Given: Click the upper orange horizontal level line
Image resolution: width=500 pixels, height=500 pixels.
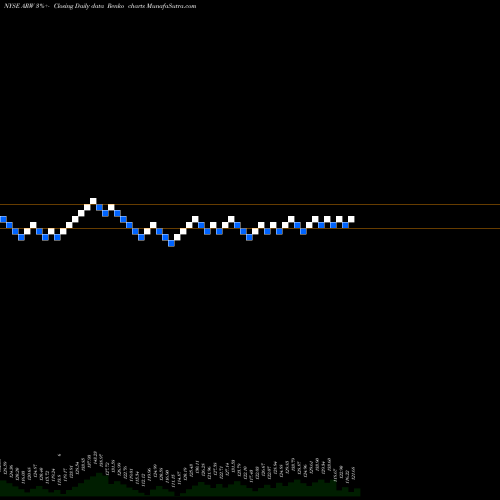Looking at the screenshot, I should [250, 204].
